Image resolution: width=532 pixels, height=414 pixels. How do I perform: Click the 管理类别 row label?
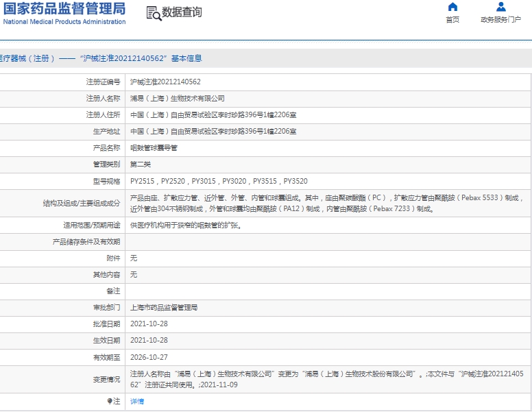pyautogui.click(x=106, y=165)
